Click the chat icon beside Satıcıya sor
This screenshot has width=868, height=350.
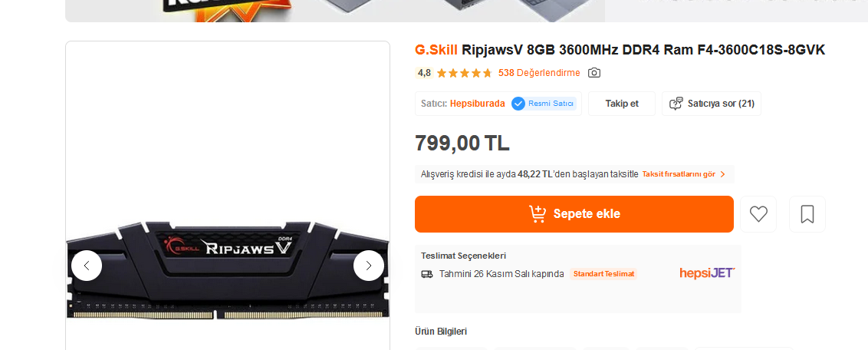[x=676, y=104]
